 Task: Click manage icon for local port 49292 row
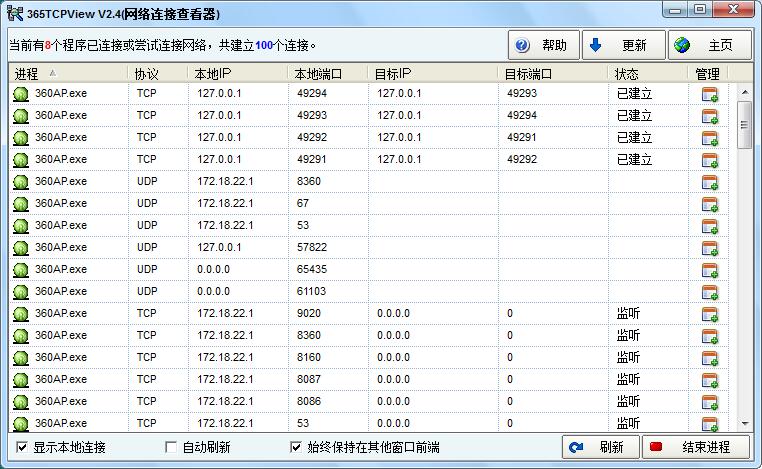click(x=710, y=138)
